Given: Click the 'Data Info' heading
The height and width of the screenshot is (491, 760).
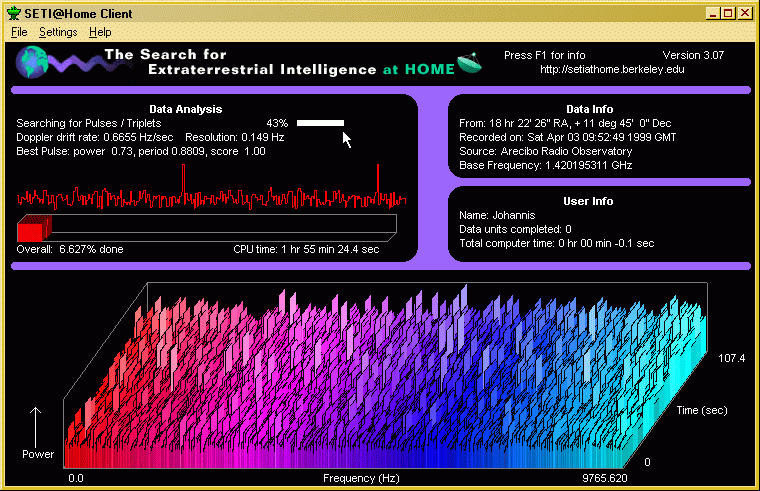Looking at the screenshot, I should [589, 110].
